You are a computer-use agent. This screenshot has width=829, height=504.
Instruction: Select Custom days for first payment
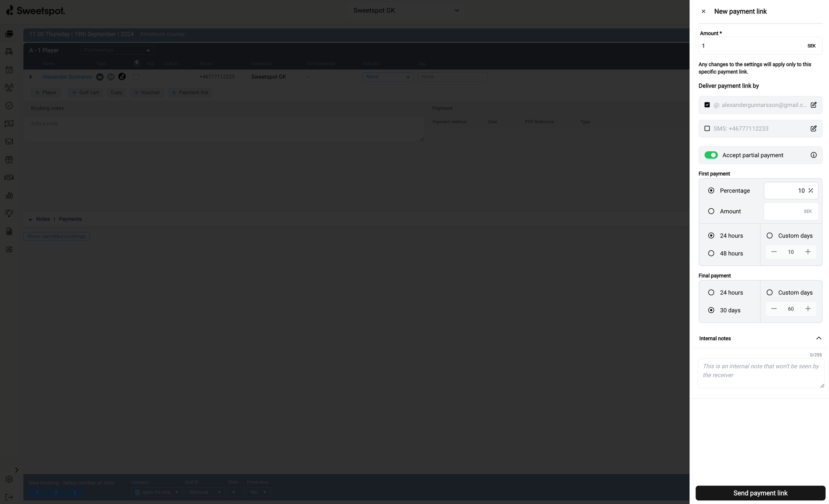pyautogui.click(x=769, y=236)
